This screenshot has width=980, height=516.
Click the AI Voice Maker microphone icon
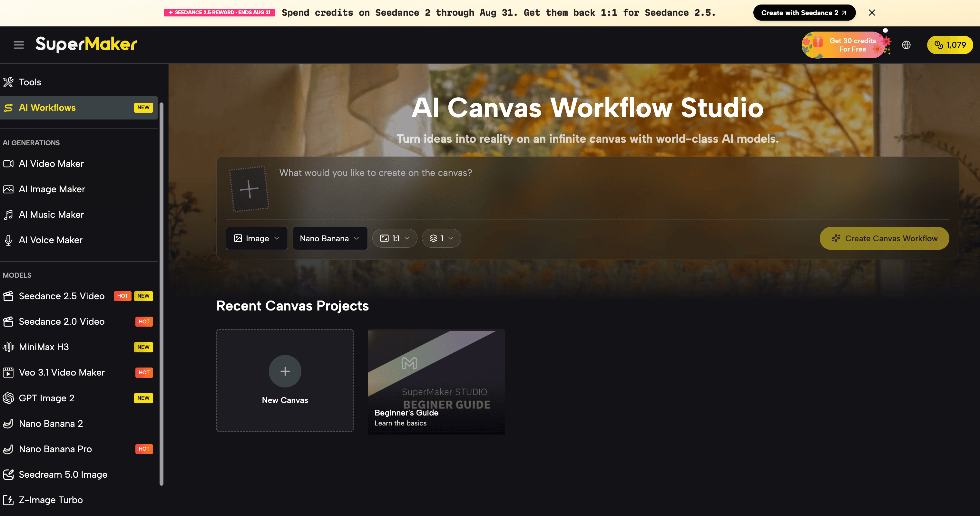tap(8, 240)
